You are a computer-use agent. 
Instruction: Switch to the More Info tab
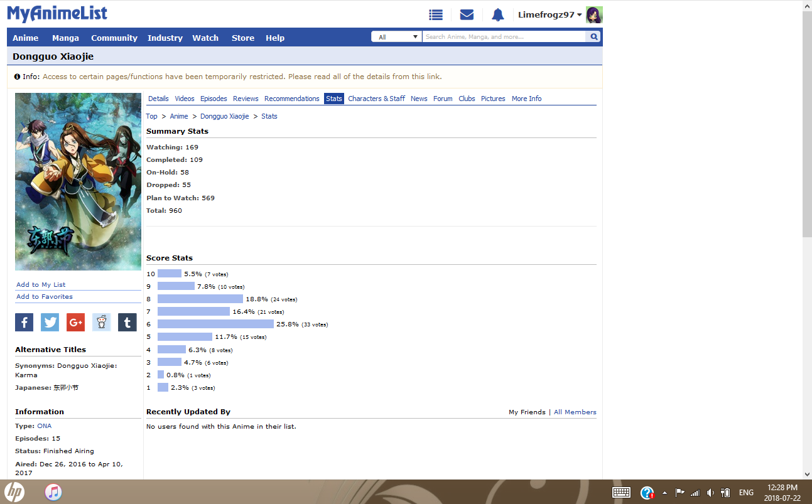tap(526, 99)
